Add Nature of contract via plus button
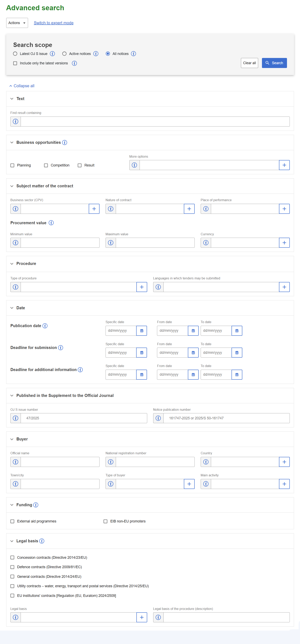This screenshot has width=300, height=644. coord(189,209)
